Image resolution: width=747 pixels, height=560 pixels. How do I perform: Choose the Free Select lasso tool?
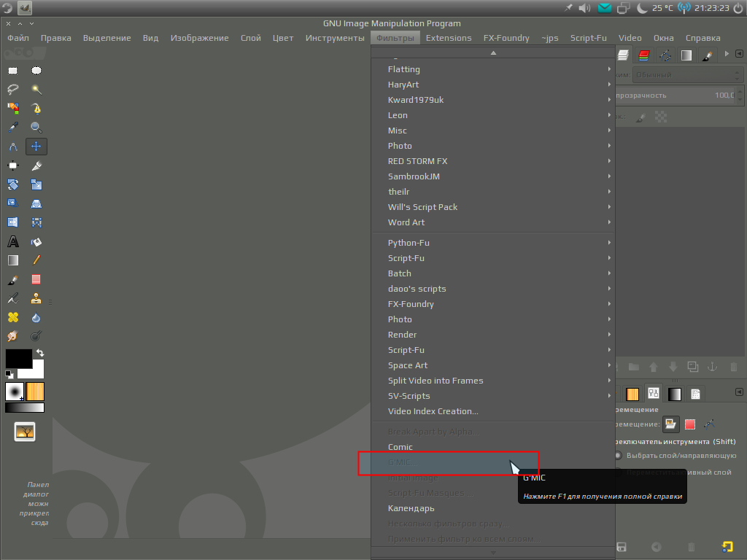point(13,90)
